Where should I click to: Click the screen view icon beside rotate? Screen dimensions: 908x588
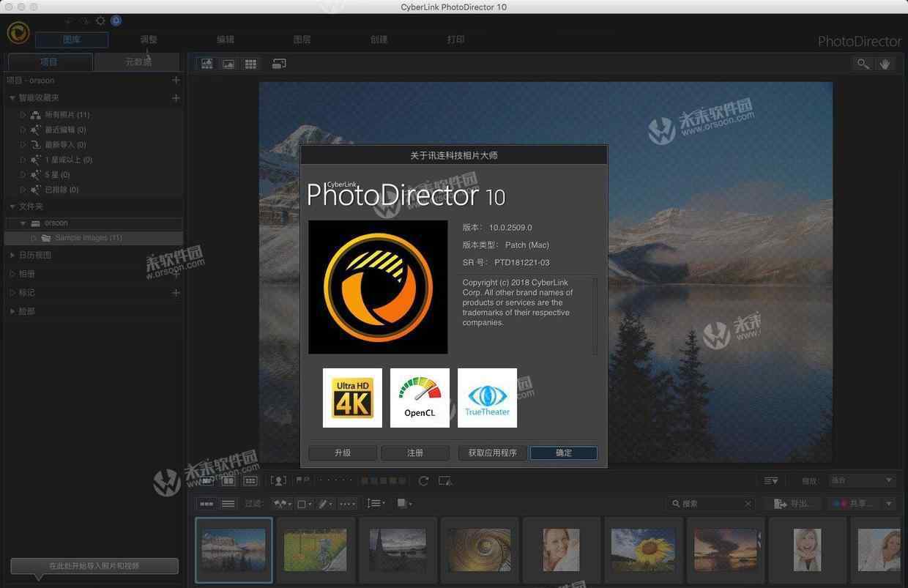tap(445, 480)
